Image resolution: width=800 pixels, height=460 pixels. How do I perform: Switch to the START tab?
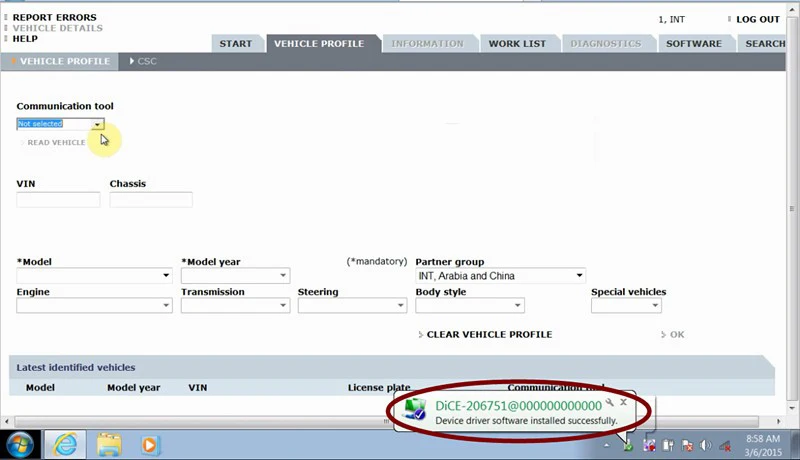(236, 44)
